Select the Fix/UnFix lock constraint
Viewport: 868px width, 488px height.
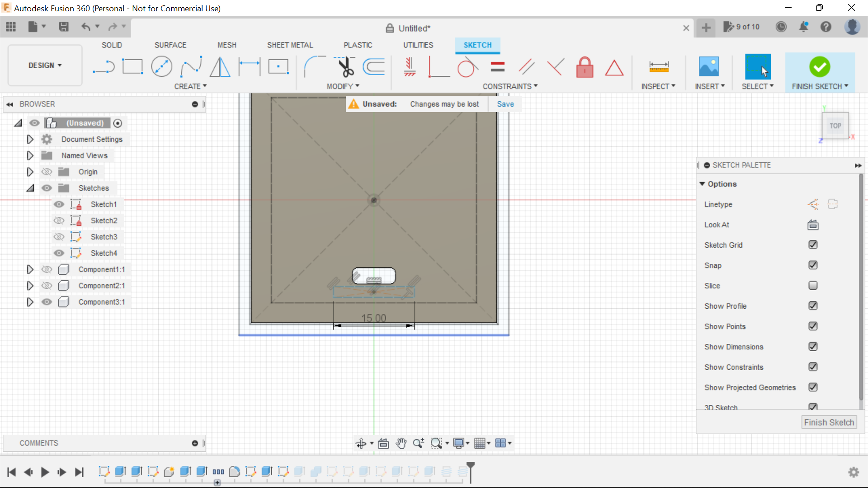pyautogui.click(x=585, y=67)
